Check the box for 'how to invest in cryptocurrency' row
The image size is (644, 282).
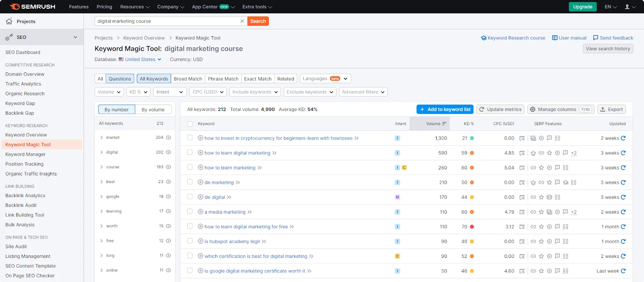pyautogui.click(x=190, y=138)
